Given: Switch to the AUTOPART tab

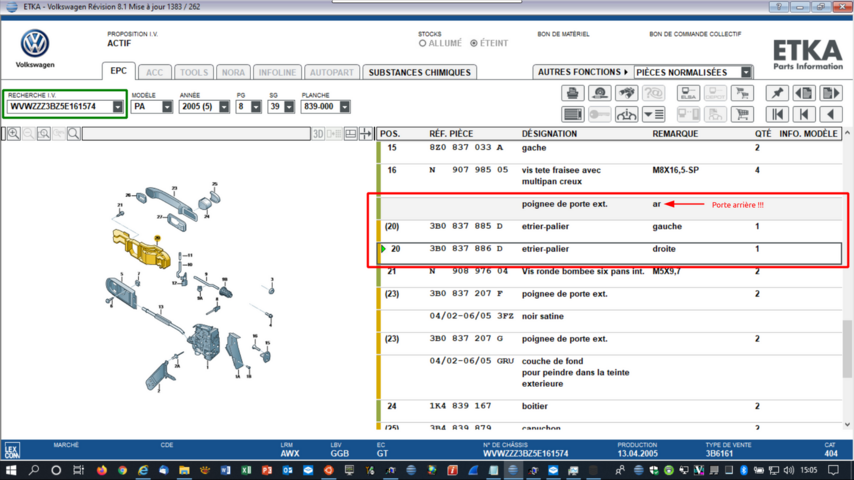Looking at the screenshot, I should (x=332, y=72).
